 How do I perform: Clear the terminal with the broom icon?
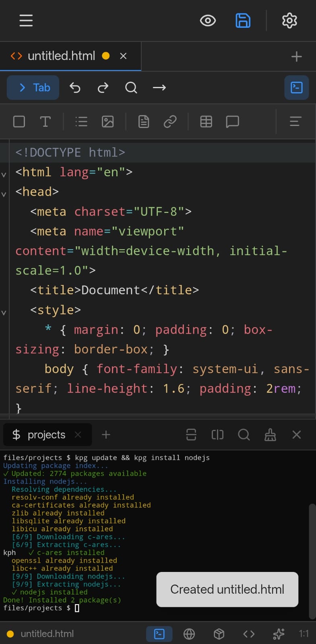[270, 435]
